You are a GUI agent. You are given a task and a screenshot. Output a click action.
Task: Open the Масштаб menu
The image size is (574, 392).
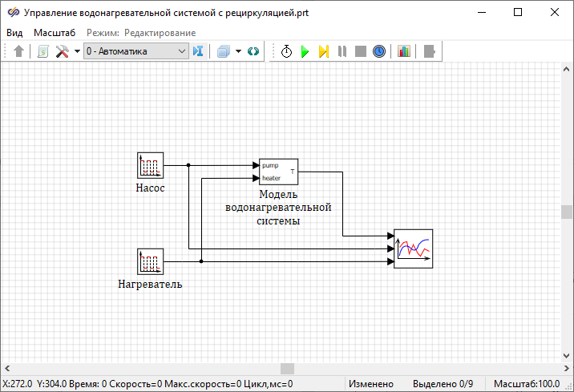[x=55, y=32]
